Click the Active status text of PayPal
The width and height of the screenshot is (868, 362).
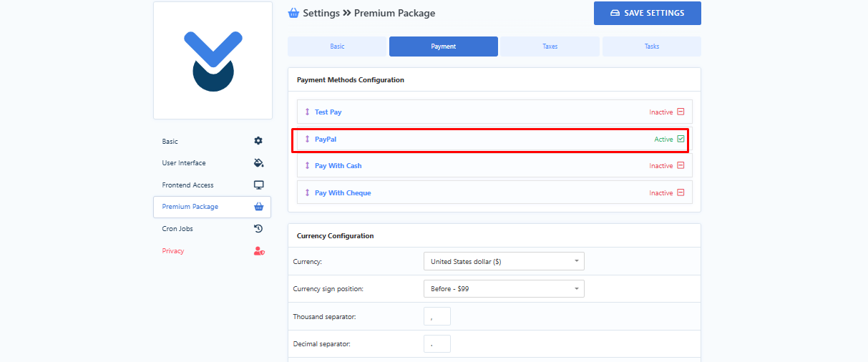pos(663,140)
